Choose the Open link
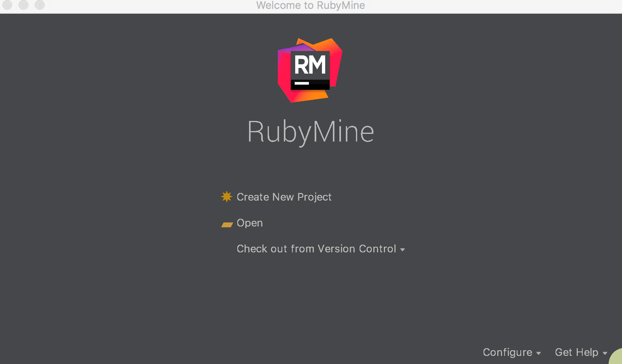The height and width of the screenshot is (364, 622). [249, 223]
